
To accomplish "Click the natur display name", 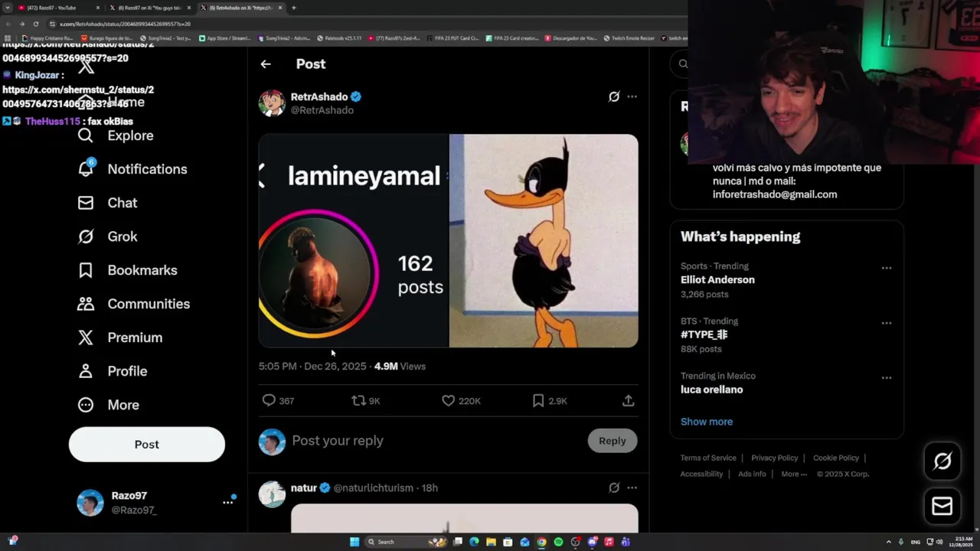I will pyautogui.click(x=304, y=487).
